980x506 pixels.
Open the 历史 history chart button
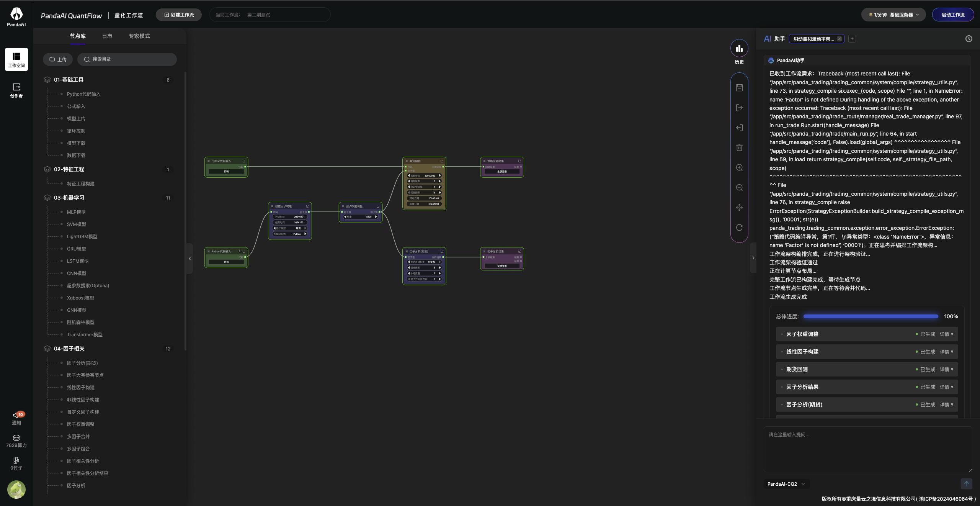point(739,49)
